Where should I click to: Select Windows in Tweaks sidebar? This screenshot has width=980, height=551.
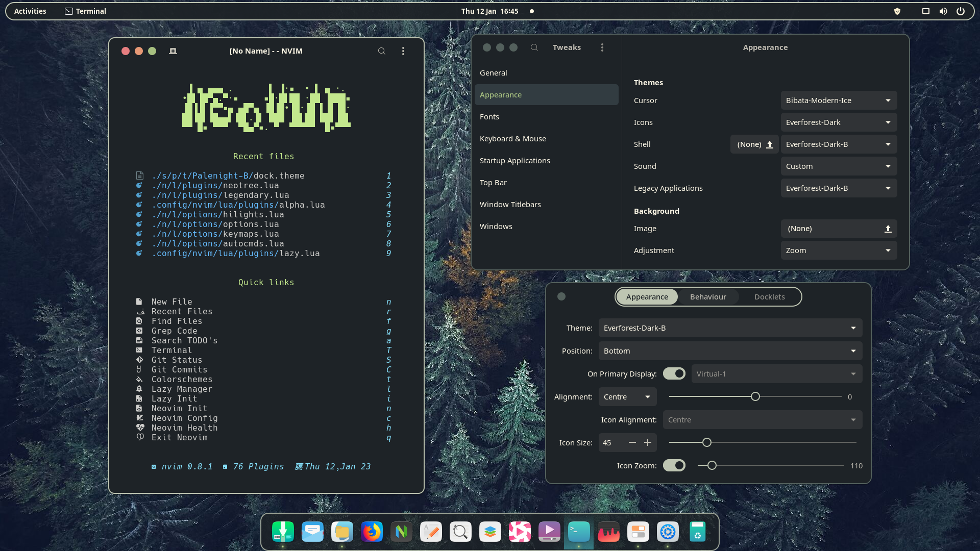click(x=546, y=227)
